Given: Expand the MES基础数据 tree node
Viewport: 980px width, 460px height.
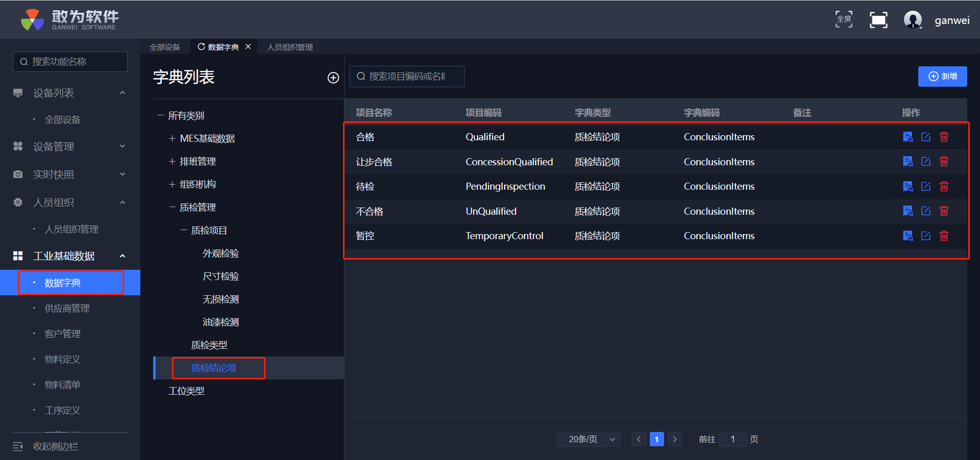Looking at the screenshot, I should 172,138.
